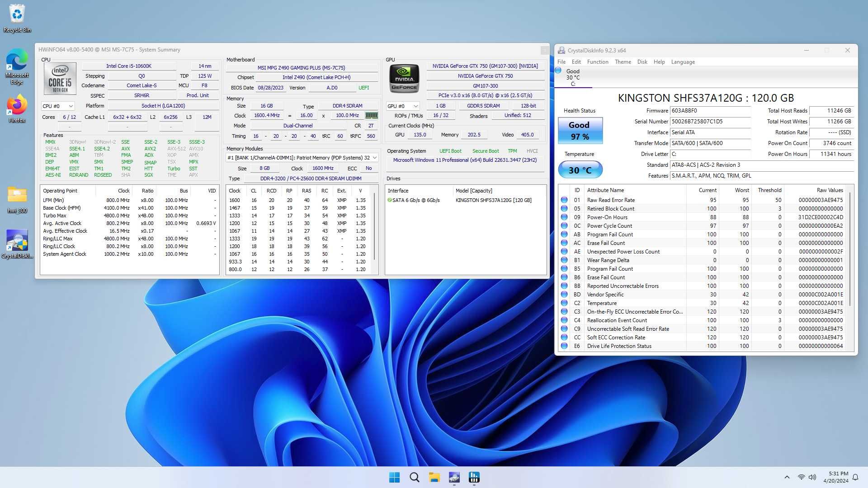Click the memory chip icon next to 100.0 MHz
The width and height of the screenshot is (868, 488).
click(371, 115)
